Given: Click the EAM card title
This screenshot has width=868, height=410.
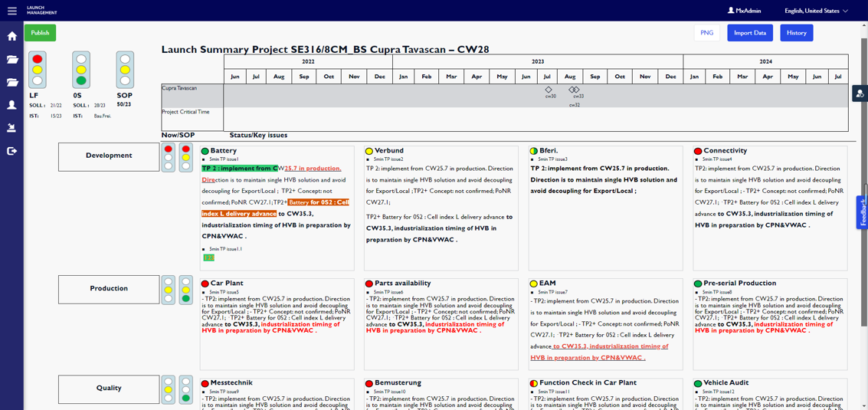Looking at the screenshot, I should (548, 284).
